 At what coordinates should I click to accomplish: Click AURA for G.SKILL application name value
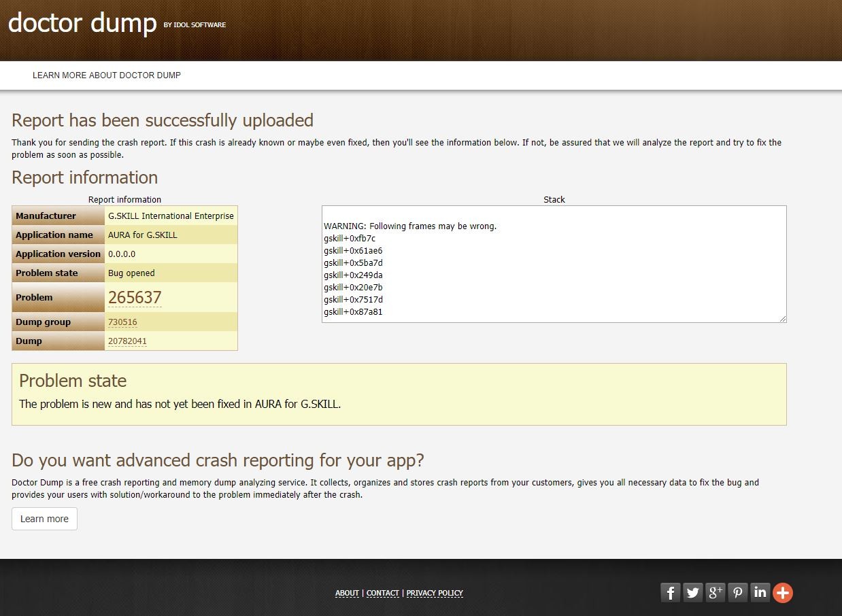pos(143,235)
